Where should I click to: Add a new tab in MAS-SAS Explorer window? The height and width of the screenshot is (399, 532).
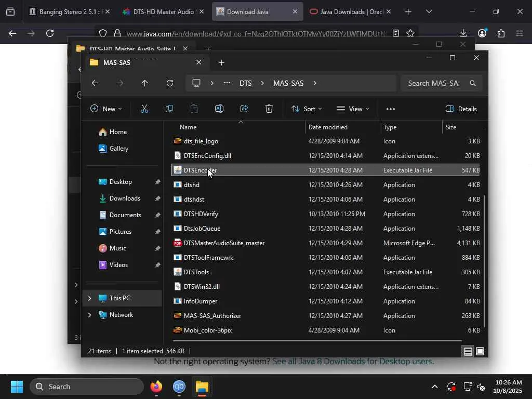coord(221,63)
